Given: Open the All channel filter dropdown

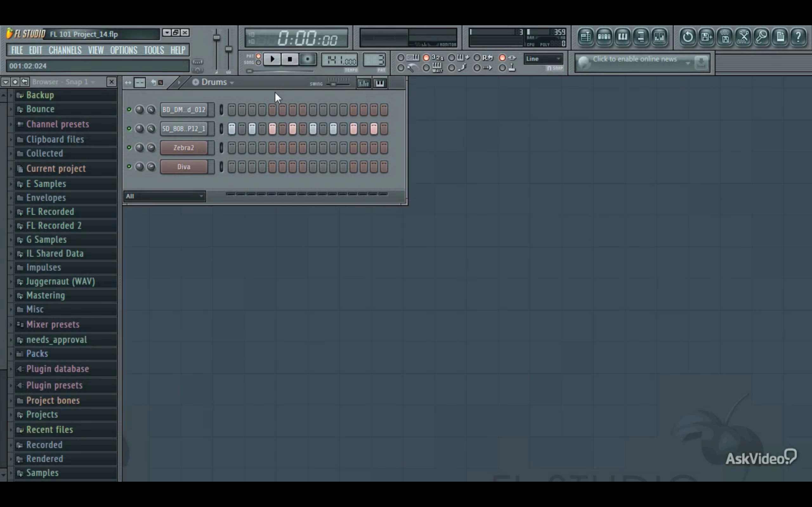Looking at the screenshot, I should point(164,196).
